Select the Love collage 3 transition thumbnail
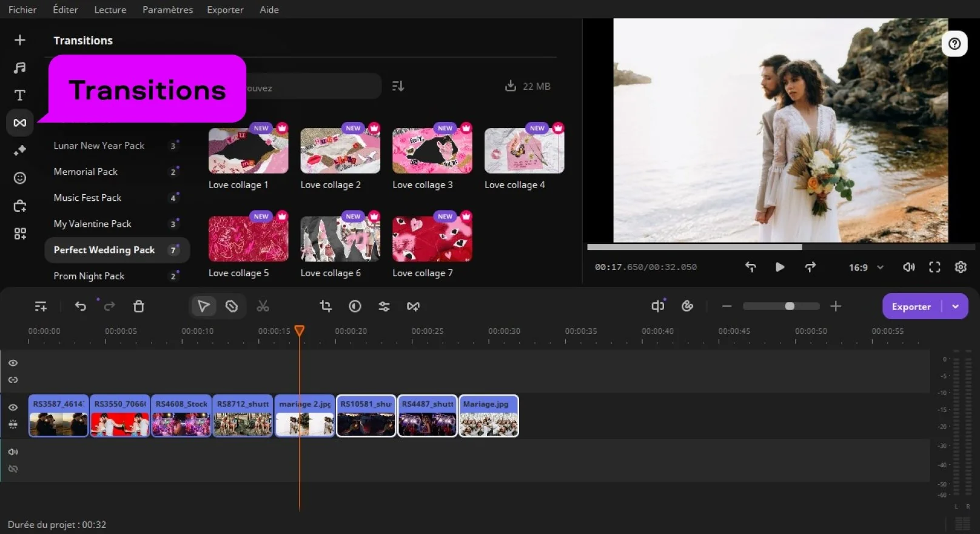This screenshot has width=980, height=534. tap(432, 151)
